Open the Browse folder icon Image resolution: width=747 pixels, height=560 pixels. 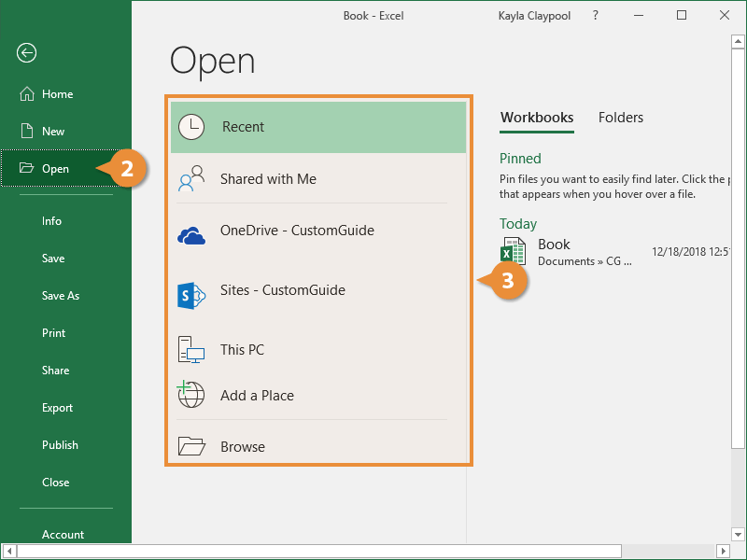point(190,446)
